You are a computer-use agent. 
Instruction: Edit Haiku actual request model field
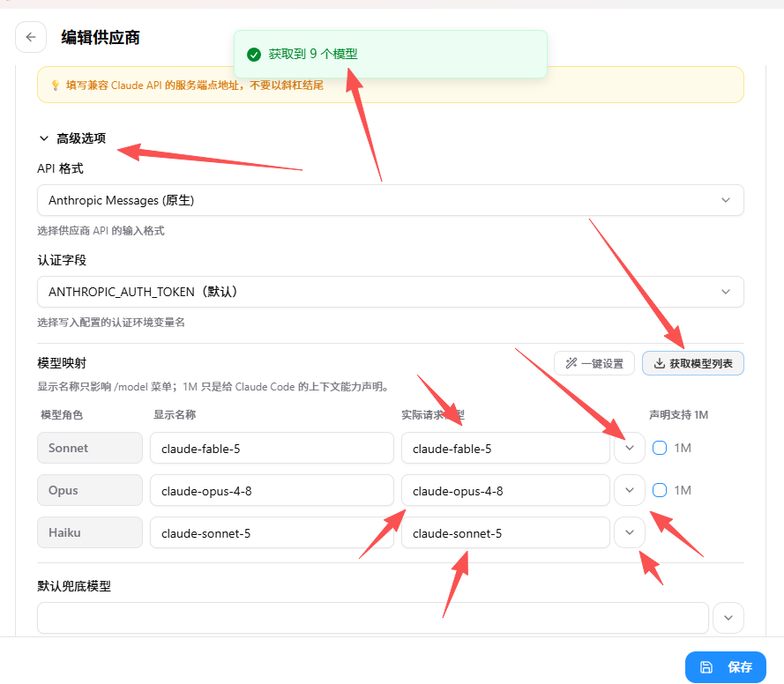point(505,532)
